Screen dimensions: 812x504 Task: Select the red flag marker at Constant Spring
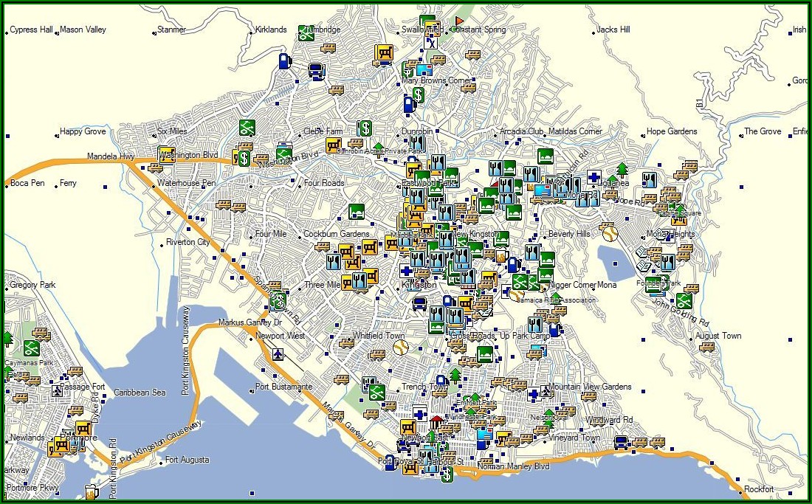459,20
